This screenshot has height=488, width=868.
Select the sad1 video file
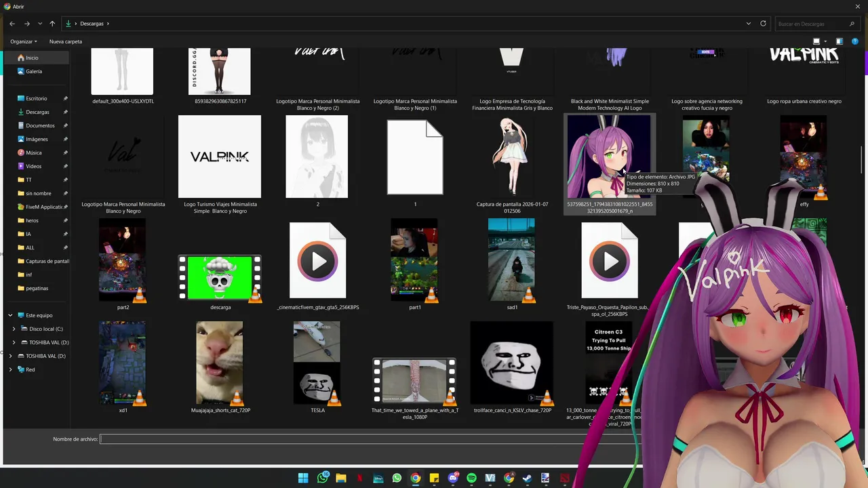click(512, 260)
